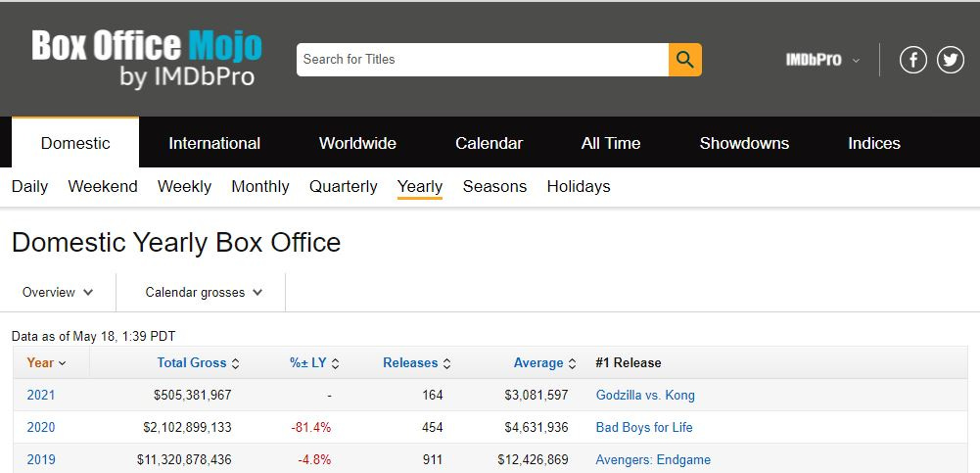
Task: Click the -81.4% change value
Action: click(310, 427)
